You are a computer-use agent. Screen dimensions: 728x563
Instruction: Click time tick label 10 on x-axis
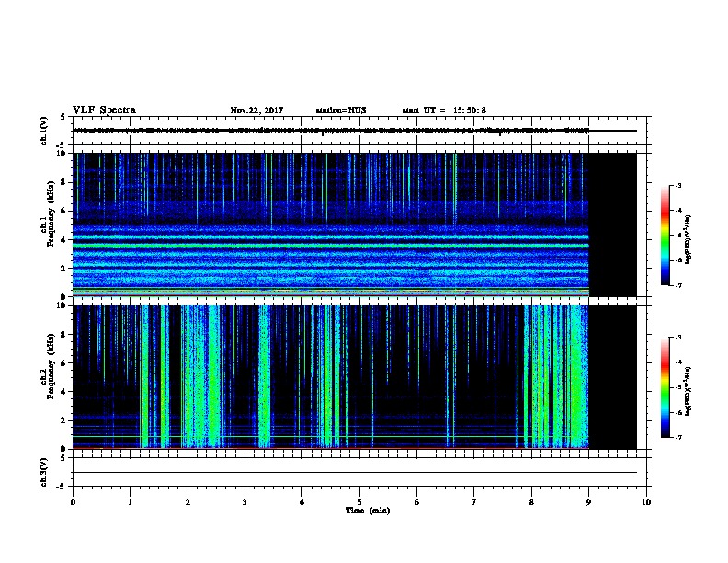click(x=646, y=501)
